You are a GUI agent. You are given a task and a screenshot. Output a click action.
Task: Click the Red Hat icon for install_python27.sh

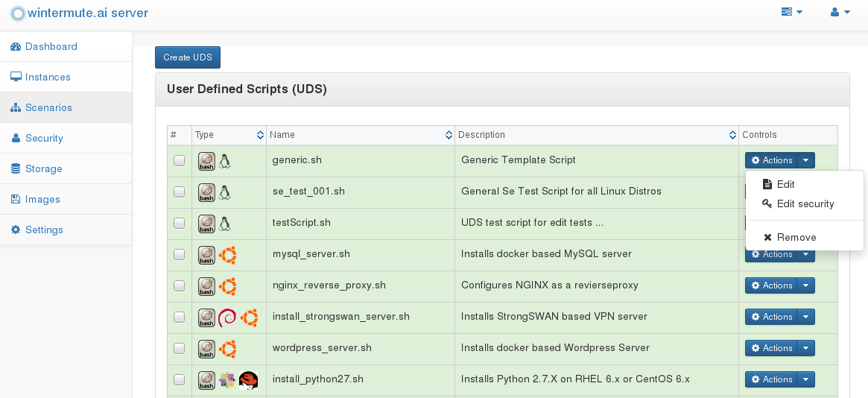[x=249, y=379]
